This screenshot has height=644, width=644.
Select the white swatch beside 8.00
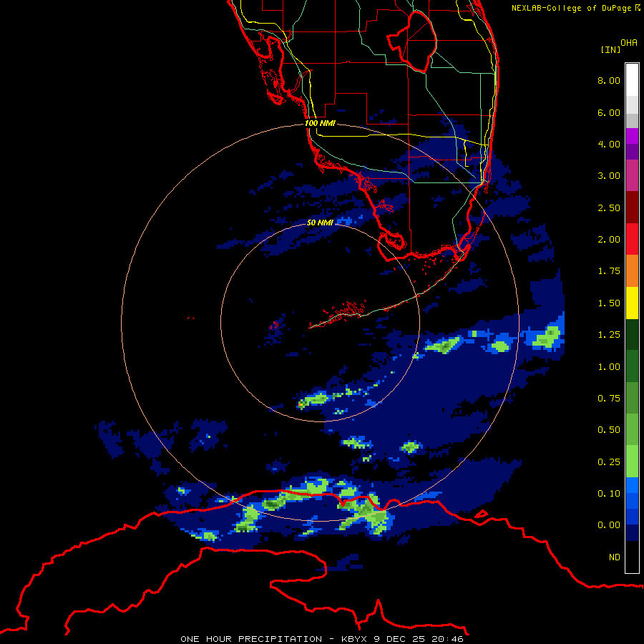[632, 80]
